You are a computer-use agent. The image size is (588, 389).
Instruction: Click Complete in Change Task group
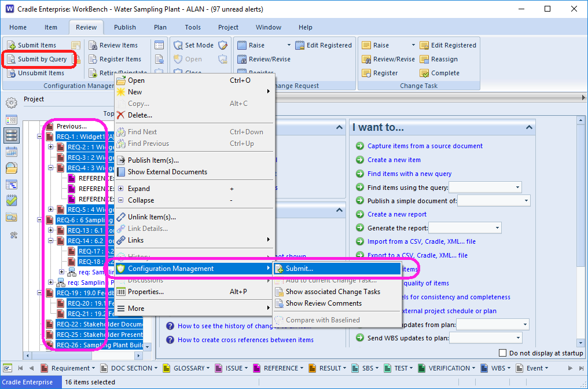click(439, 73)
